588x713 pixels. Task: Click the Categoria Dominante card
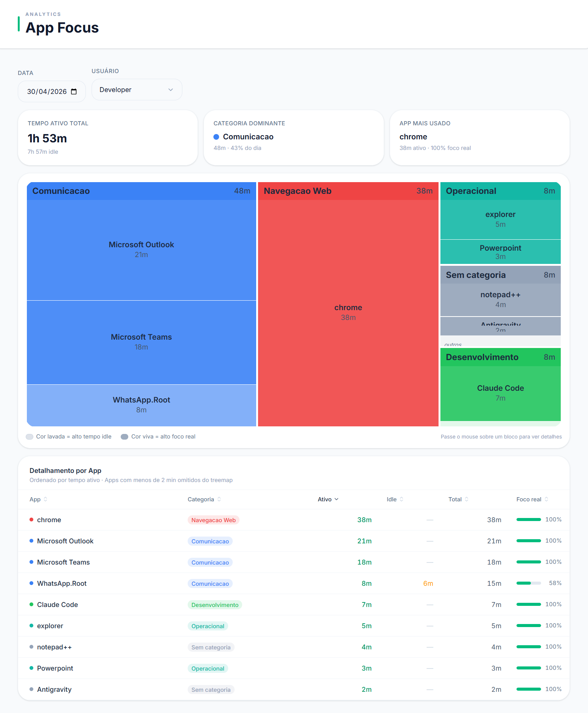[x=294, y=138]
